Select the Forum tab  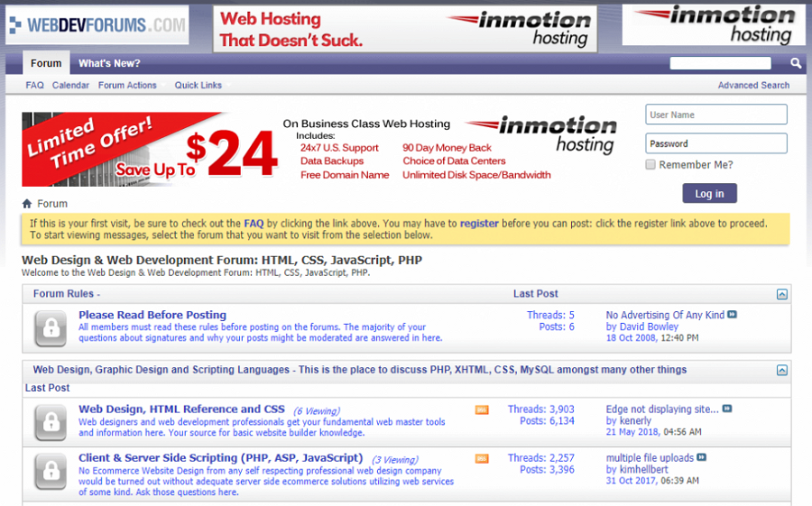[46, 63]
